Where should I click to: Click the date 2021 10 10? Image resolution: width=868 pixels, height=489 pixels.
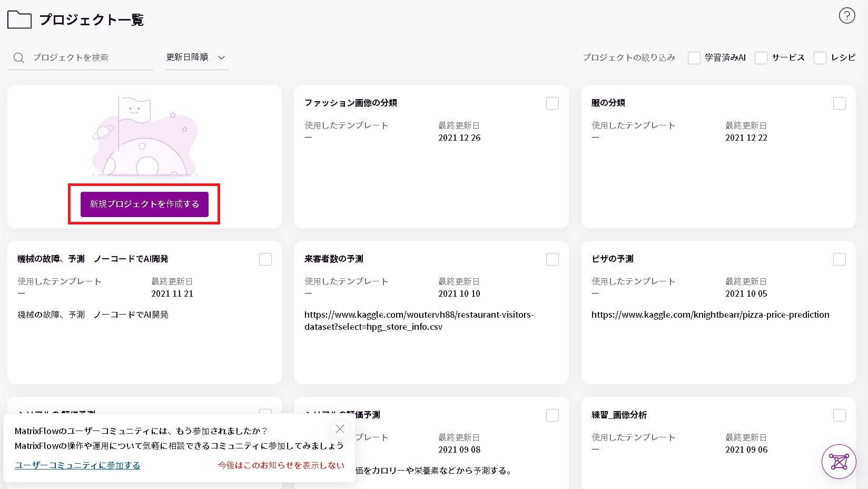coord(459,294)
